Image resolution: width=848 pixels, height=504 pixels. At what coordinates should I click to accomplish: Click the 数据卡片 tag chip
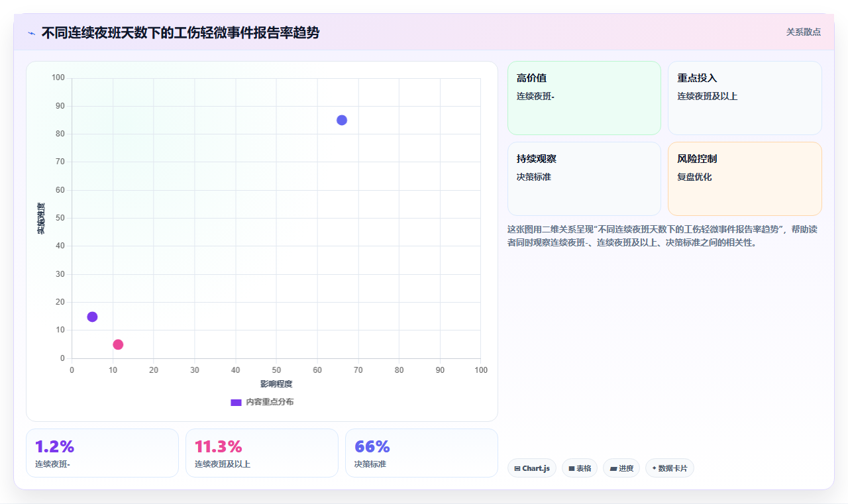point(670,468)
